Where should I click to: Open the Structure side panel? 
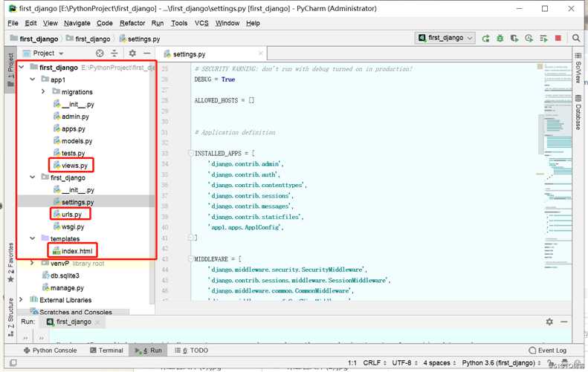click(11, 316)
